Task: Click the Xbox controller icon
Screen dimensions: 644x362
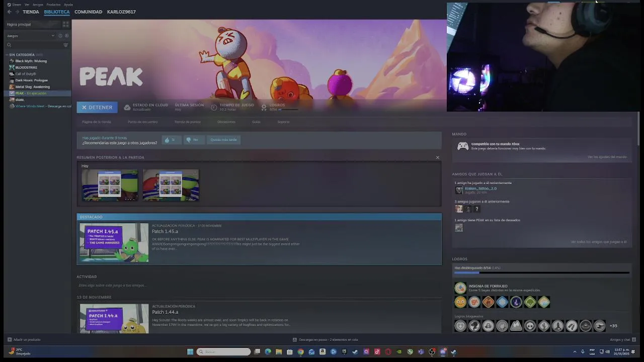Action: pos(462,146)
